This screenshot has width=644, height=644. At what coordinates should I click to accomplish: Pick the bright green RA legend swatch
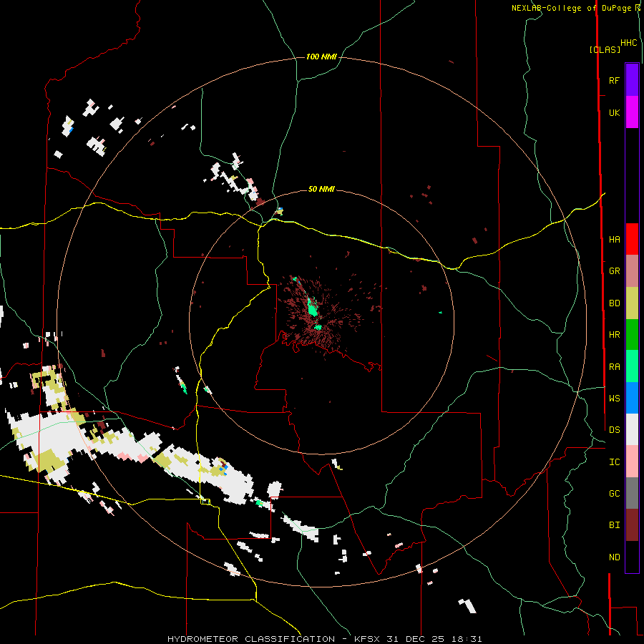click(632, 366)
